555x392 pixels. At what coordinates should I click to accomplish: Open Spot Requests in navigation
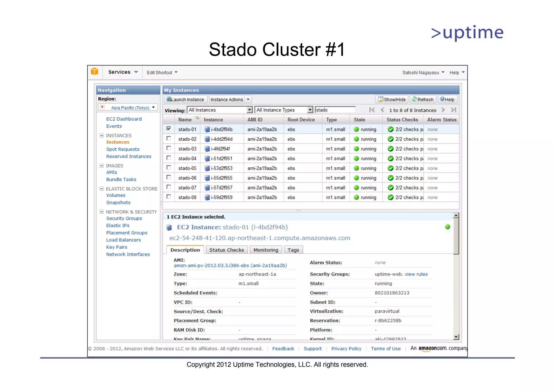[x=123, y=149]
